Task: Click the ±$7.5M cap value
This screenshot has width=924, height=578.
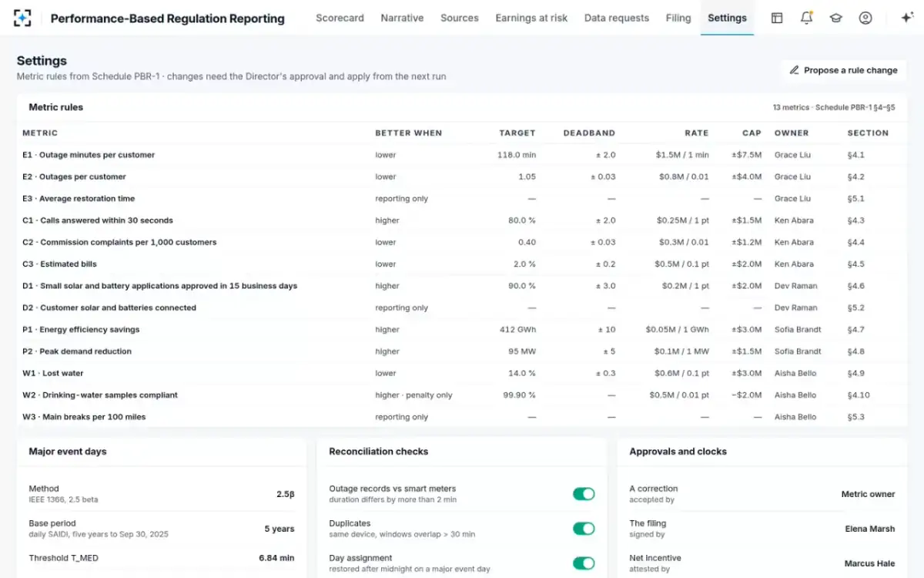Action: point(746,155)
